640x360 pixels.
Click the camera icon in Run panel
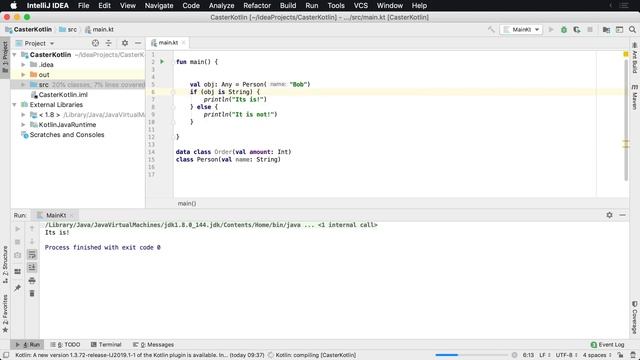click(x=18, y=255)
